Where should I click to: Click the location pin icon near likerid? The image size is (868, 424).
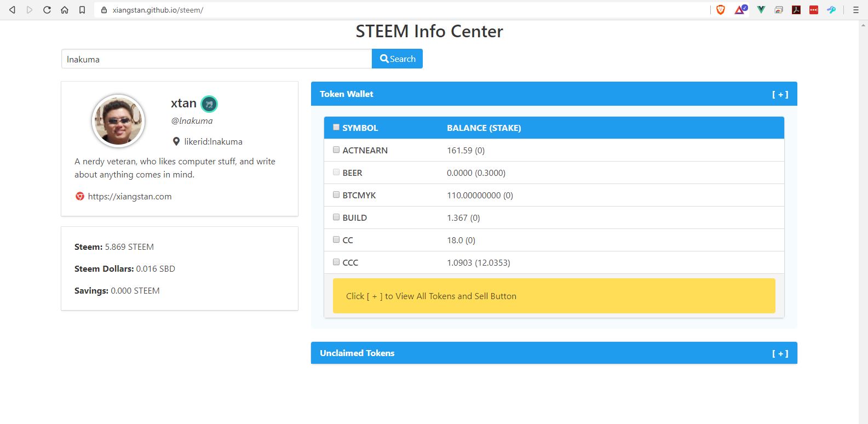click(176, 141)
